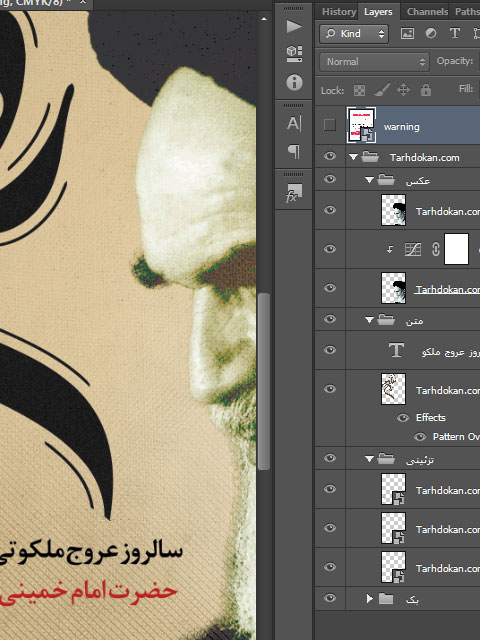The width and height of the screenshot is (480, 640).
Task: Open the Kind filter dropdown
Action: tap(354, 33)
